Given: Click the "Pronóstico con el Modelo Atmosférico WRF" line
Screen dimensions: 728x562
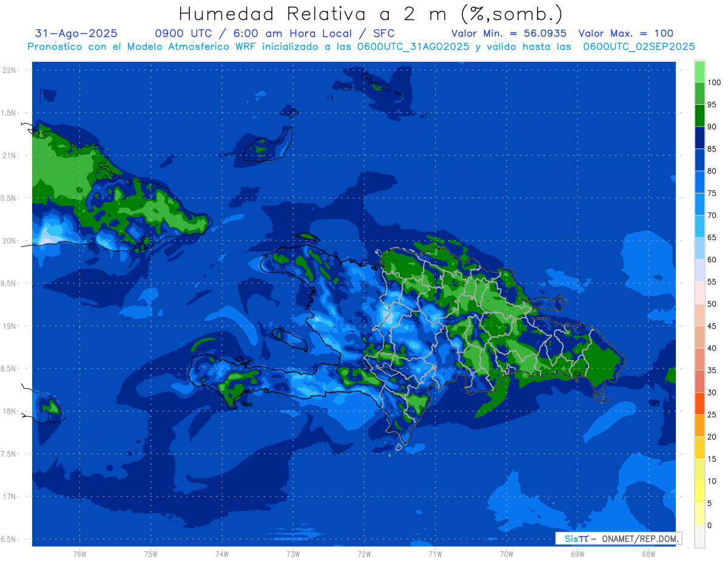Looking at the screenshot, I should pyautogui.click(x=361, y=46).
